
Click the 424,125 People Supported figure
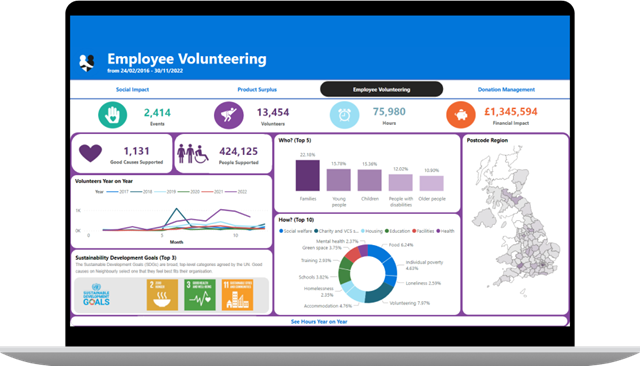click(x=238, y=151)
